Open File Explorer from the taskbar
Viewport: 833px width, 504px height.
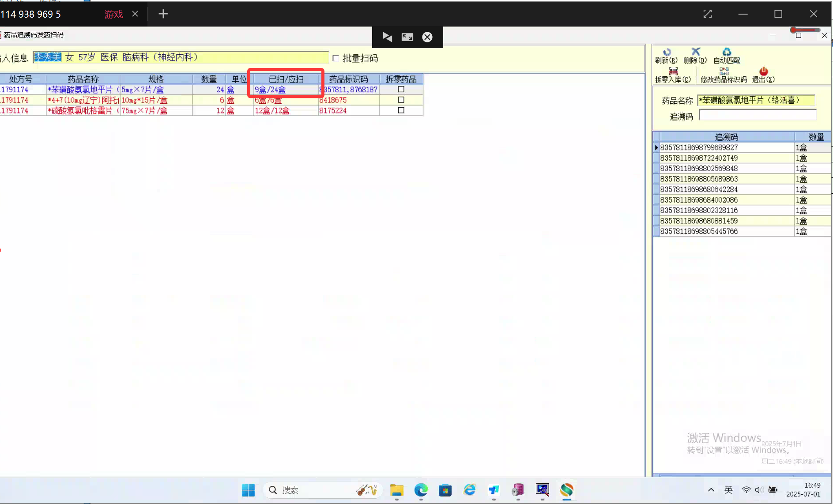397,490
